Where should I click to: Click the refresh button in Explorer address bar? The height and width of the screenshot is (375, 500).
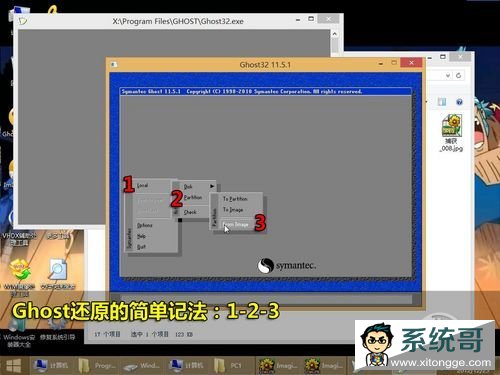(459, 75)
